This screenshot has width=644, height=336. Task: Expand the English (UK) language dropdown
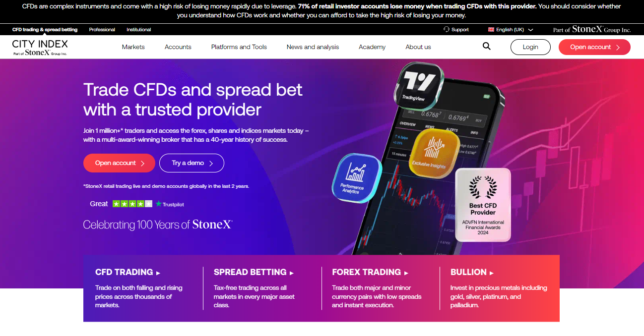[511, 30]
